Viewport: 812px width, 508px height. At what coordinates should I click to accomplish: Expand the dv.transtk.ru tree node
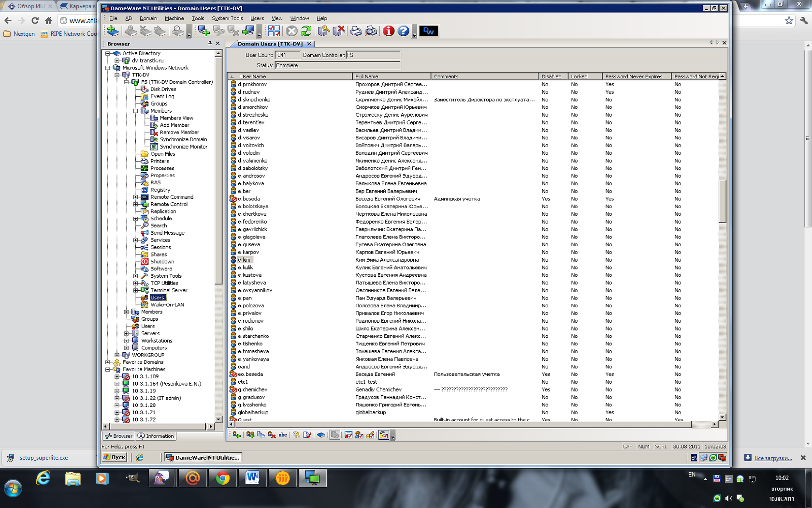tap(117, 60)
